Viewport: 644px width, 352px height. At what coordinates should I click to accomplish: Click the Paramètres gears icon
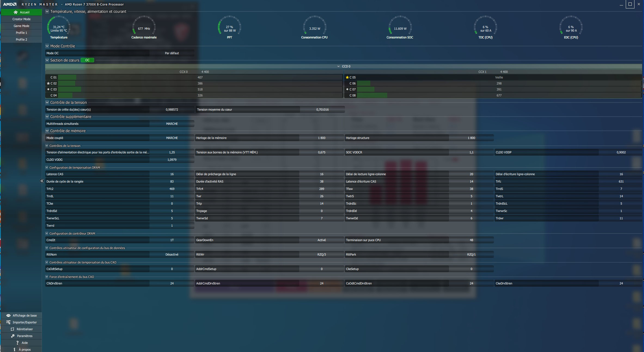tap(13, 336)
